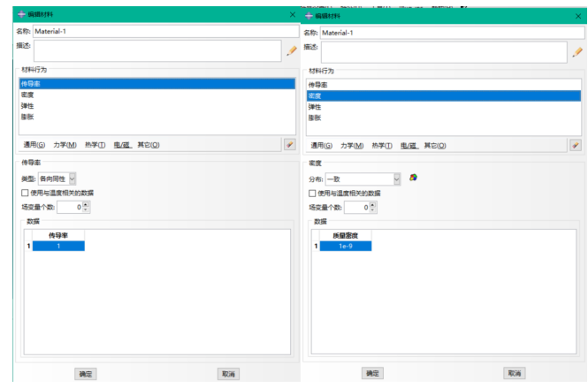
Task: Click name field Material-1 in right dialog
Action: (x=452, y=33)
